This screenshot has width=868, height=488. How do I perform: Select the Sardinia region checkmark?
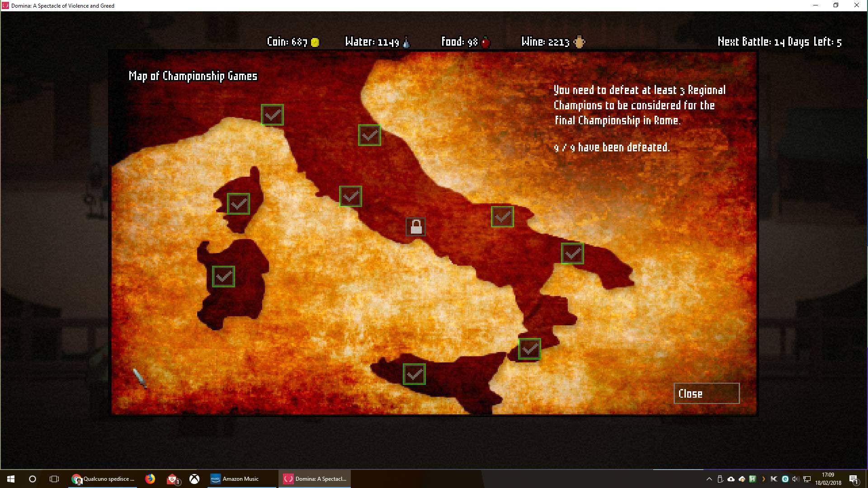223,277
